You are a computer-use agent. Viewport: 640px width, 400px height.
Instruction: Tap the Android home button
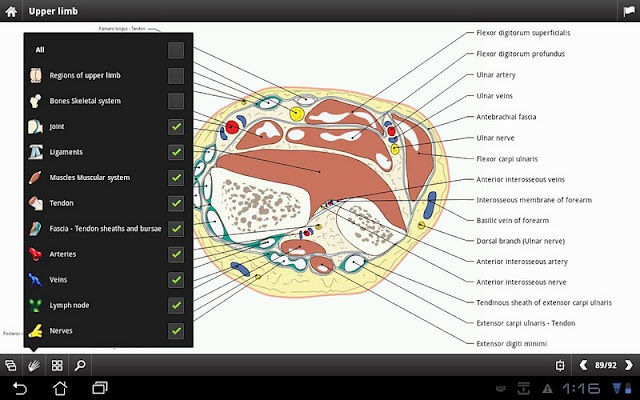click(x=60, y=388)
